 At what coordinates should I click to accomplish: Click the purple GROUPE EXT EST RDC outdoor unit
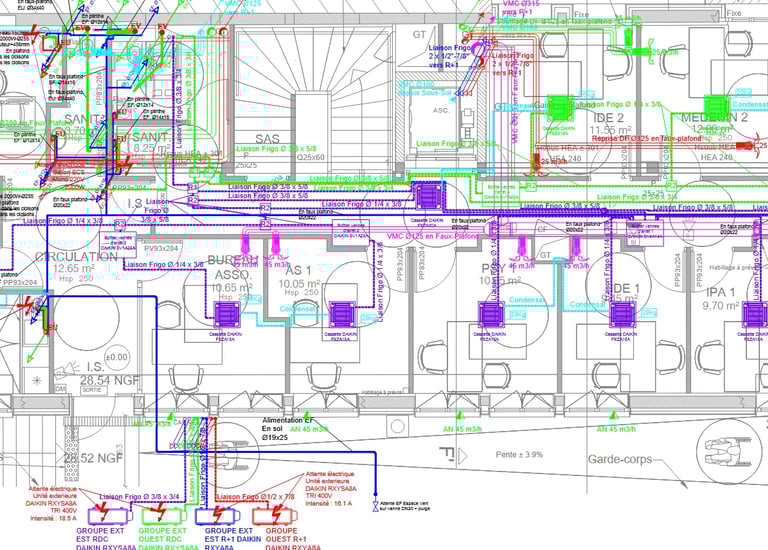pos(110,516)
